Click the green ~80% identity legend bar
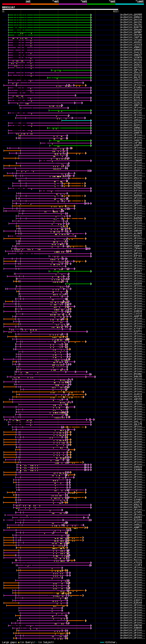The image size is (146, 644). [101, 4]
